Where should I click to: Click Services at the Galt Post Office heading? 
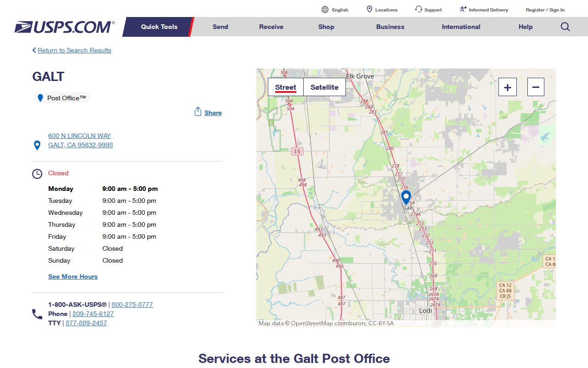[x=294, y=358]
